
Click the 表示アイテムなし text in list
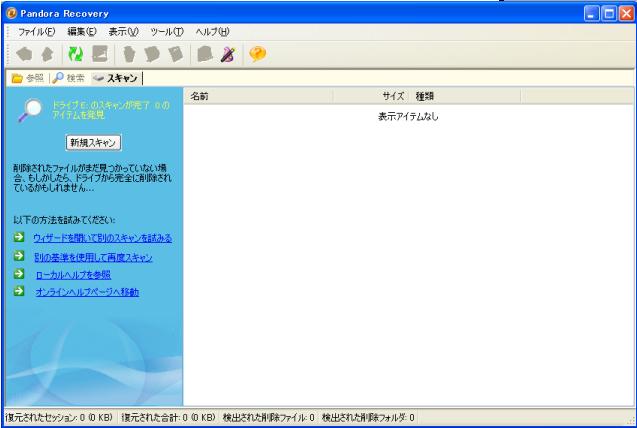(x=408, y=117)
